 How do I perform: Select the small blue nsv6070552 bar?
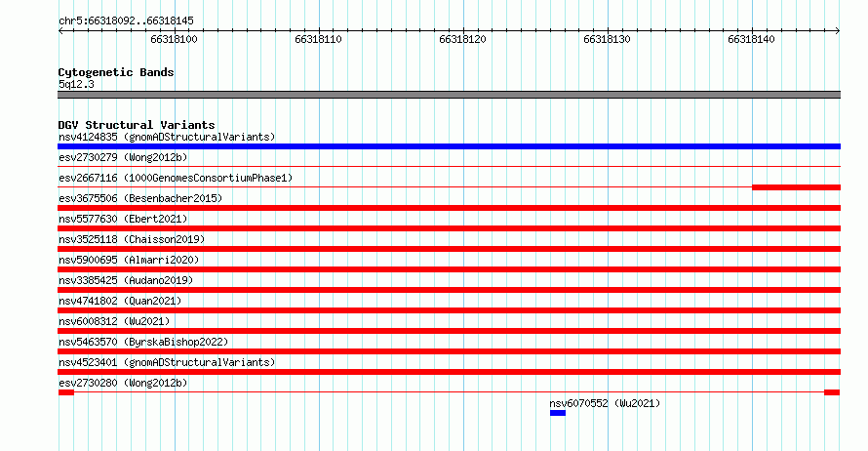(x=558, y=413)
